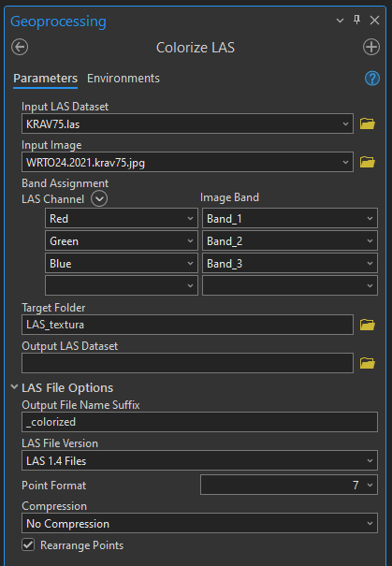The width and height of the screenshot is (392, 566).
Task: Open tool help with the question mark icon
Action: tap(372, 79)
